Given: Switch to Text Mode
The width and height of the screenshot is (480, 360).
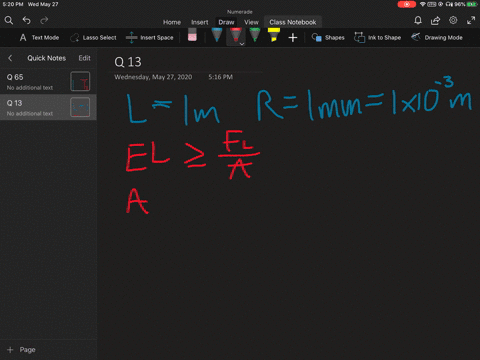Looking at the screenshot, I should tap(39, 38).
